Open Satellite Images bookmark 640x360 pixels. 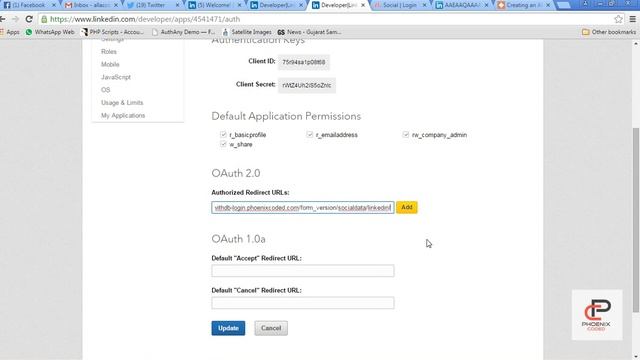coord(247,32)
